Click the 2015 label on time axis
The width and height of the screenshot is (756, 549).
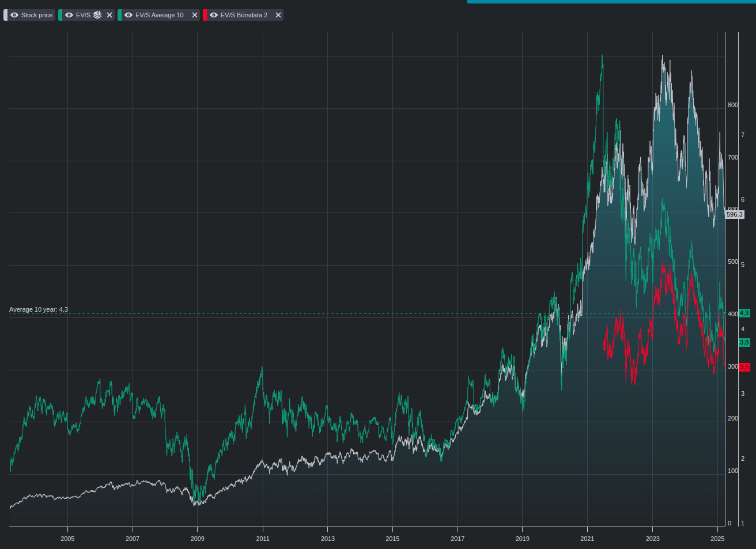pyautogui.click(x=392, y=539)
